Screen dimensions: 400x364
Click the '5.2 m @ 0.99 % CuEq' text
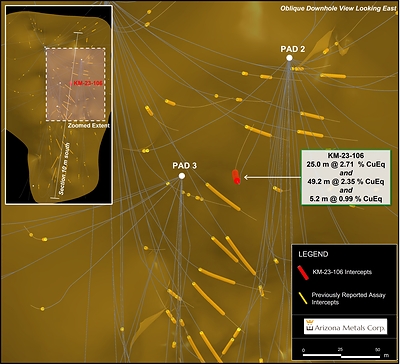(346, 199)
